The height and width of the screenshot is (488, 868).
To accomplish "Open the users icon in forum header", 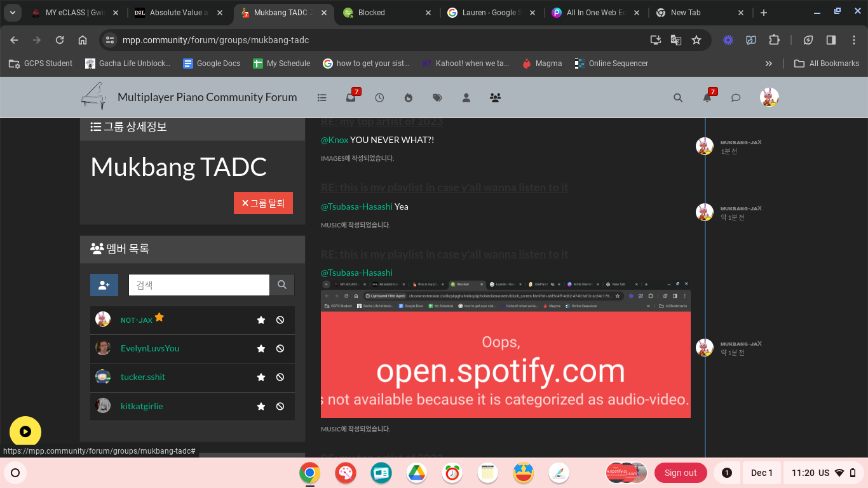I will (x=466, y=98).
